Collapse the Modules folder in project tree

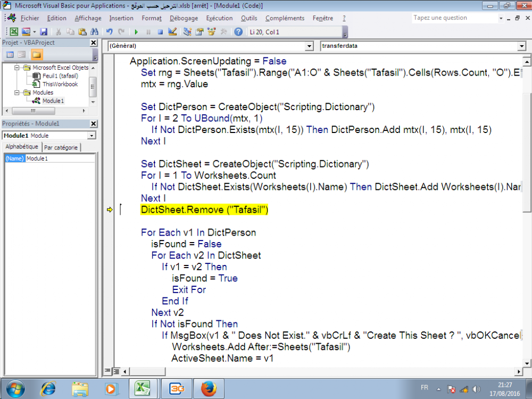(18, 93)
